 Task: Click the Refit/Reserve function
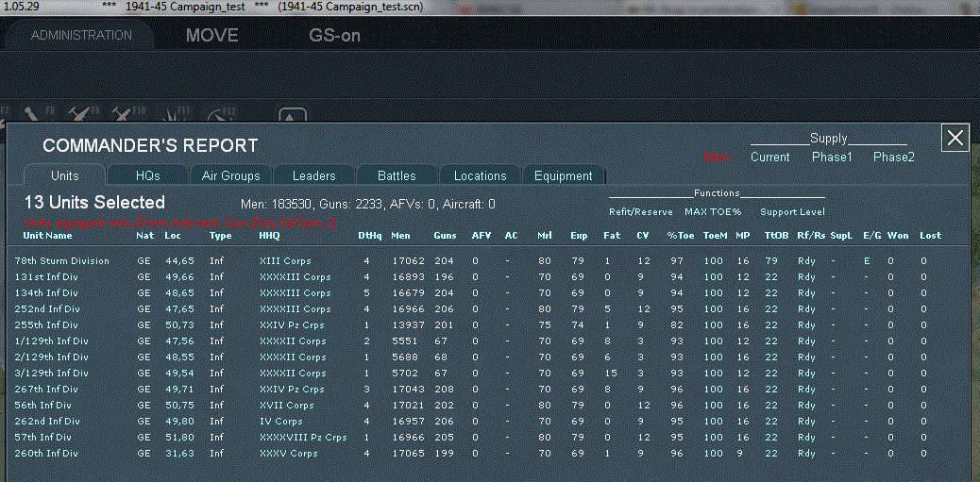641,211
